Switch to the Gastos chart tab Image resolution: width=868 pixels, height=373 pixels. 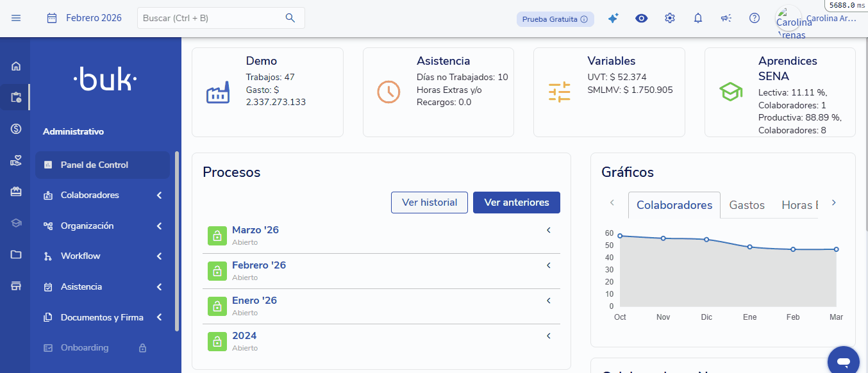(x=747, y=205)
